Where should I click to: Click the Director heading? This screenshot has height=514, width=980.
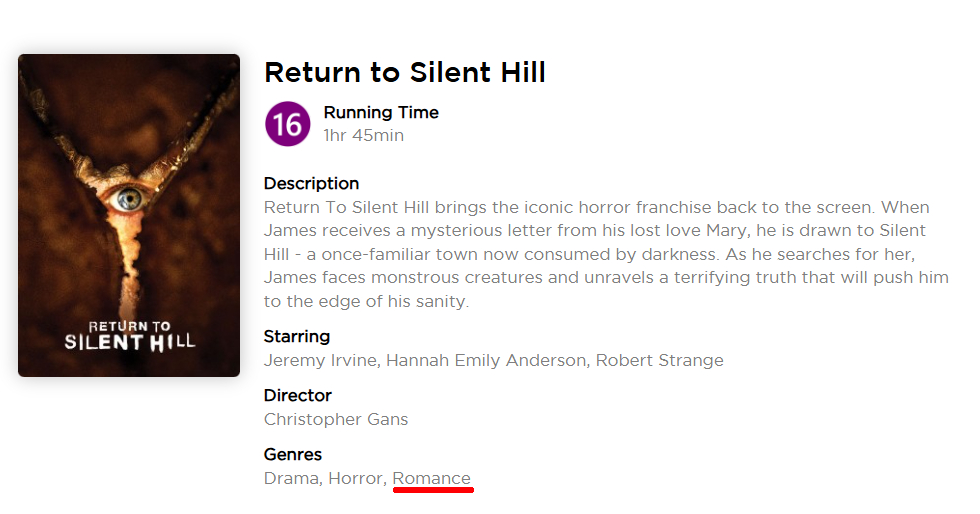tap(297, 395)
